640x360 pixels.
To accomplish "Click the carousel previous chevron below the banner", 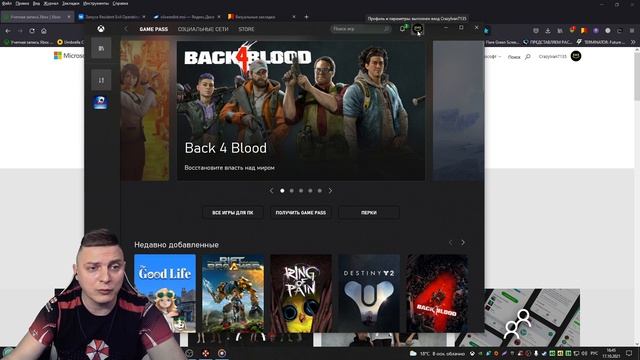I will (x=271, y=191).
